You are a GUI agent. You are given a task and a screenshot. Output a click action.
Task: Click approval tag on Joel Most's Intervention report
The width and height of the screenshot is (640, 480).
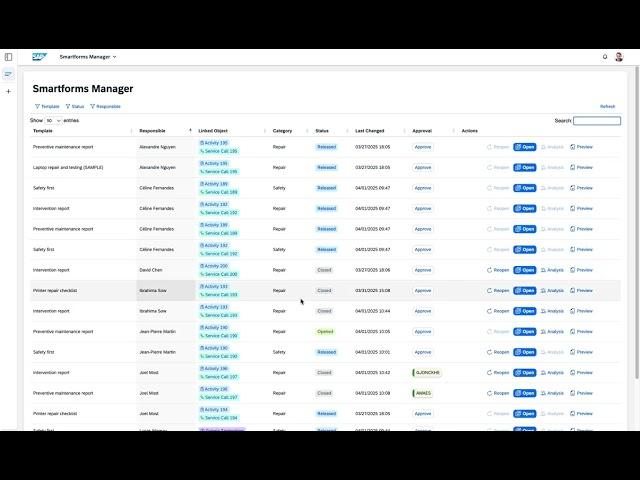point(427,373)
